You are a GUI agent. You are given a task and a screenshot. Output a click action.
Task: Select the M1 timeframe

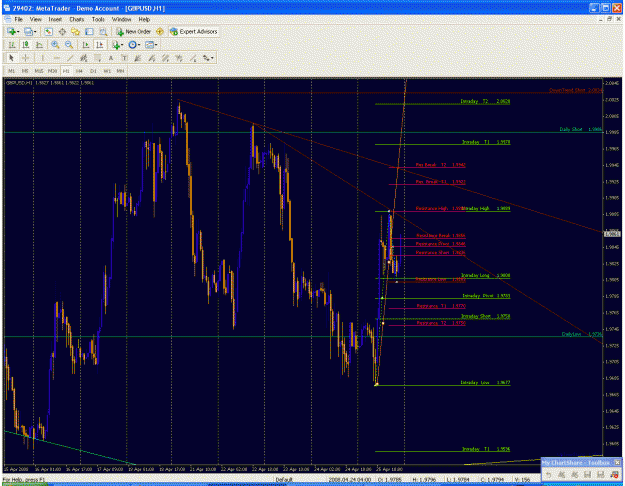click(11, 71)
